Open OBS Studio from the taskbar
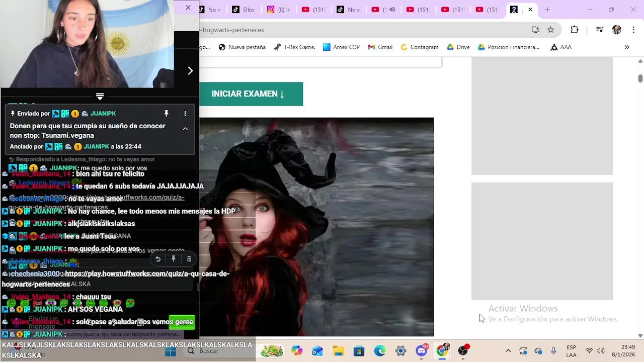The width and height of the screenshot is (644, 362). [463, 351]
